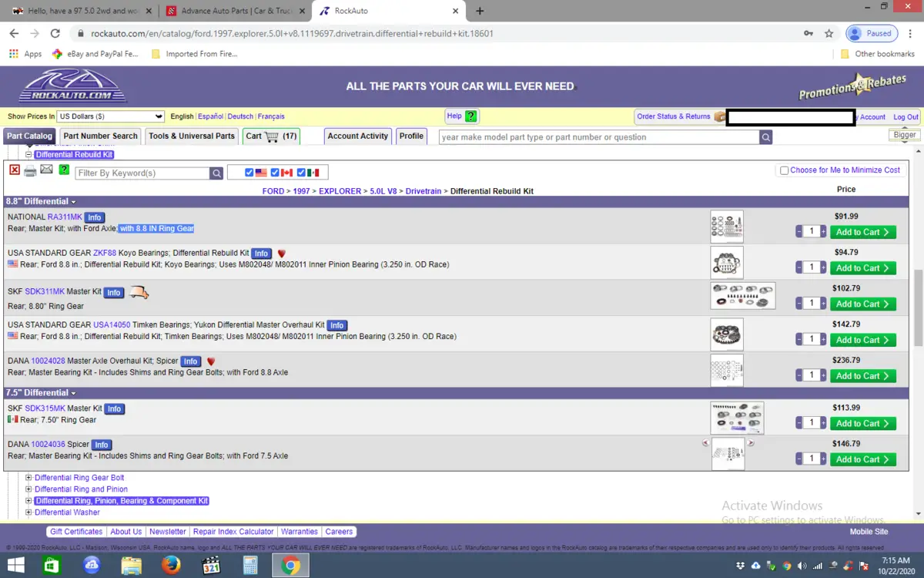The width and height of the screenshot is (924, 578).
Task: Open the Show Prices In currency dropdown
Action: 111,116
